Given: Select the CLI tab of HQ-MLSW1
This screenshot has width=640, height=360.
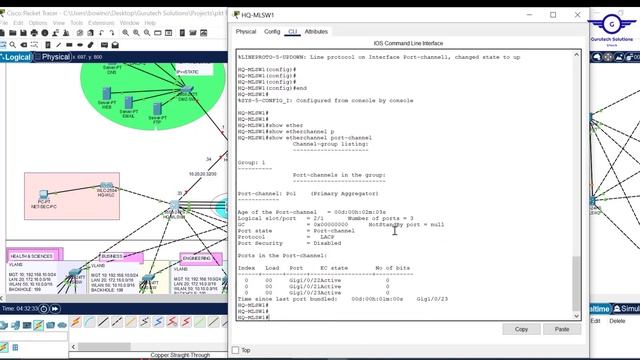Looking at the screenshot, I should [292, 31].
